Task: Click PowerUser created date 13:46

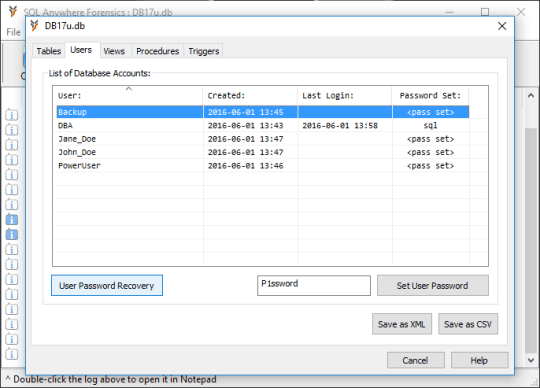Action: pos(246,166)
